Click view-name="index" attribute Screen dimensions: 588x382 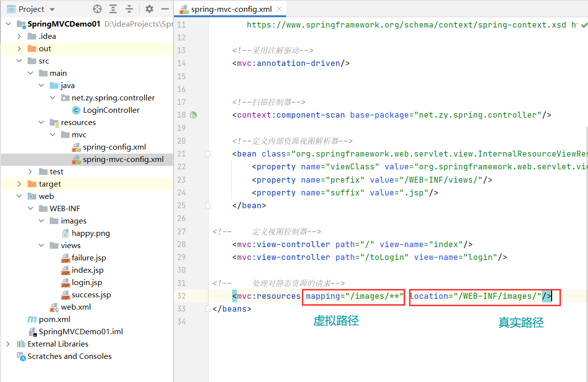pos(421,245)
